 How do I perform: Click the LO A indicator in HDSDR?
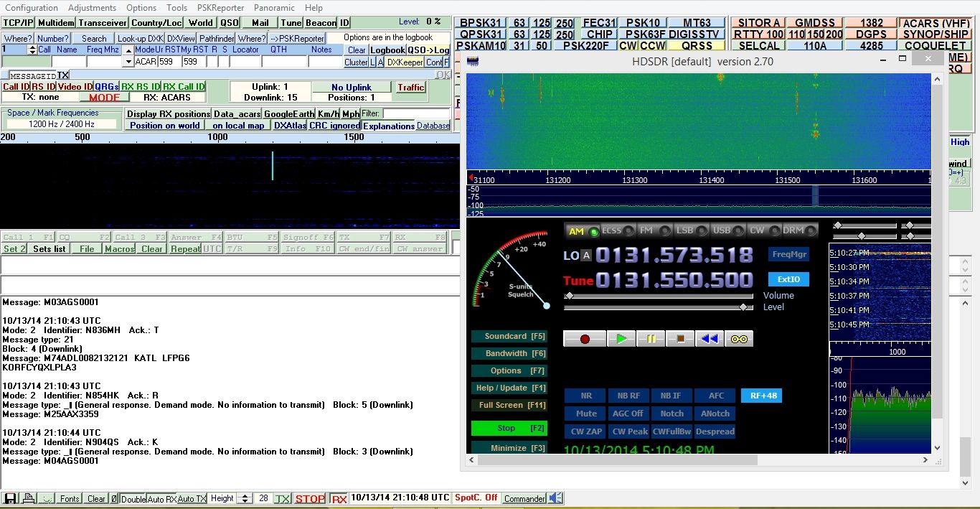(x=587, y=256)
